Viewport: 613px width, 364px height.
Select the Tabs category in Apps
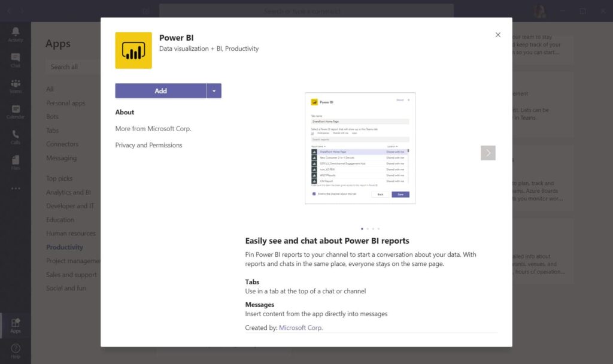(x=53, y=130)
